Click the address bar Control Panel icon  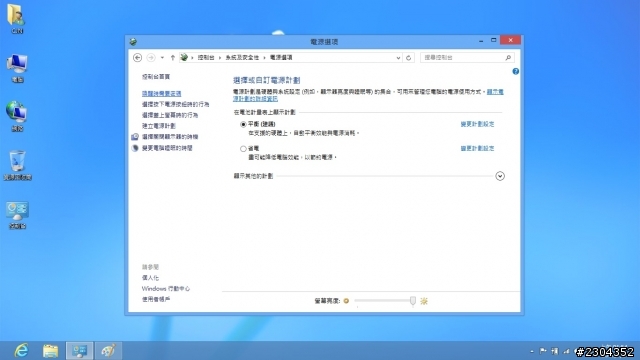(184, 58)
